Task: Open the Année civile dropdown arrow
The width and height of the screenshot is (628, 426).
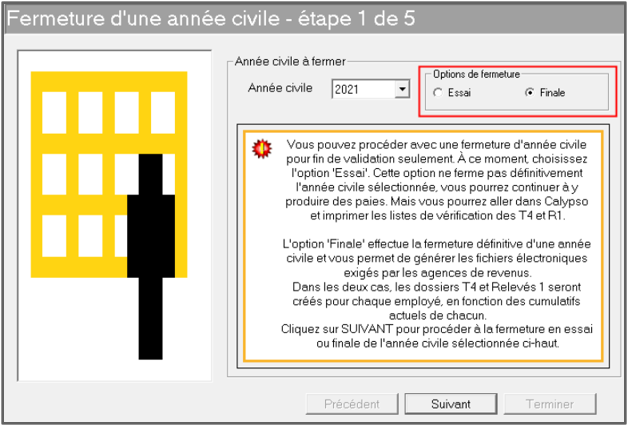Action: (402, 89)
